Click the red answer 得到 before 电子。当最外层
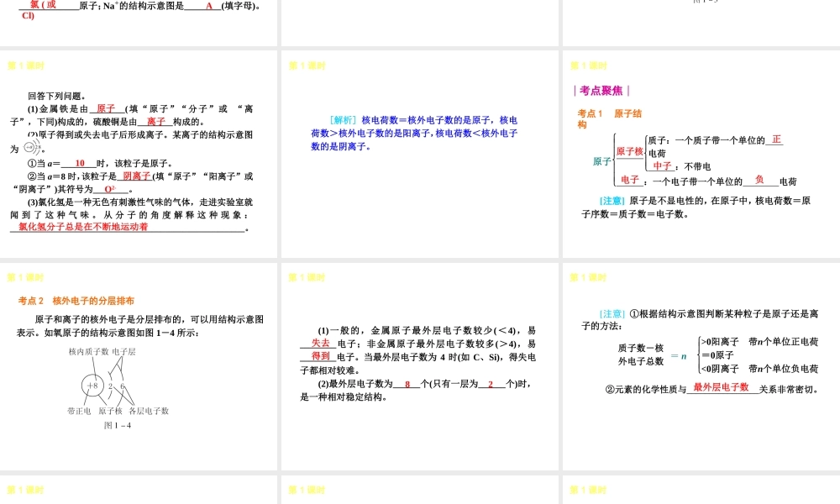The image size is (840, 504). click(320, 356)
